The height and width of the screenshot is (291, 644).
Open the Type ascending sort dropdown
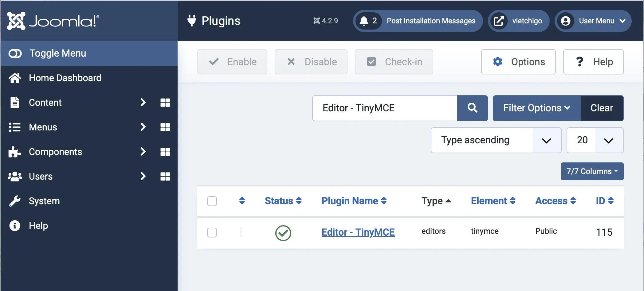[496, 140]
